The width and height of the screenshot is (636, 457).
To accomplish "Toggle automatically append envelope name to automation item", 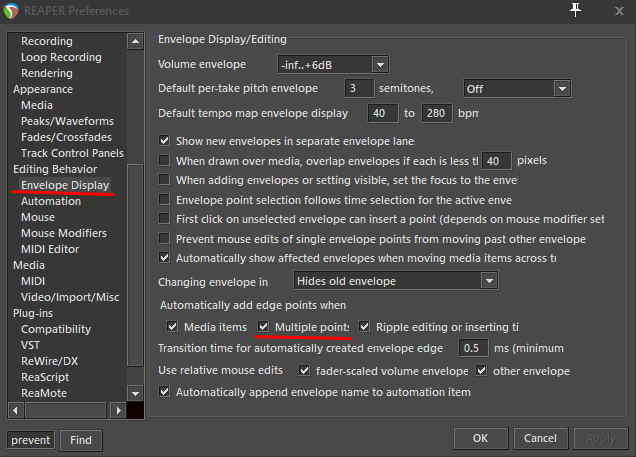I will click(164, 392).
